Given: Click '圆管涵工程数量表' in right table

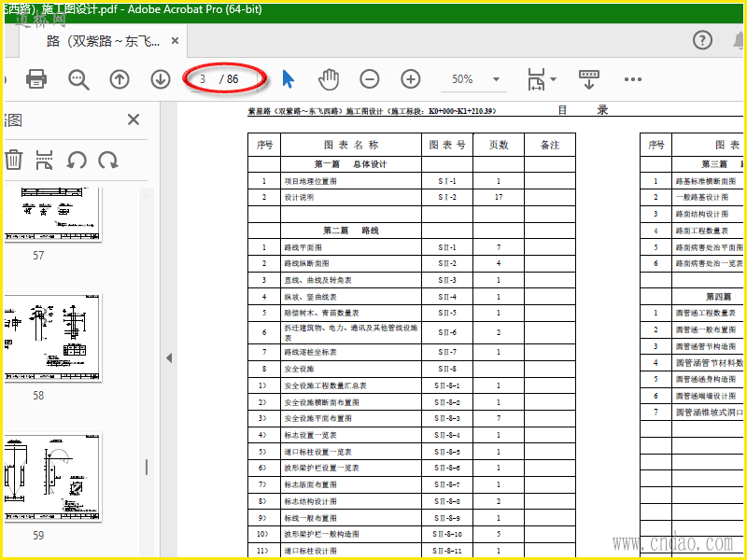Looking at the screenshot, I should point(706,313).
